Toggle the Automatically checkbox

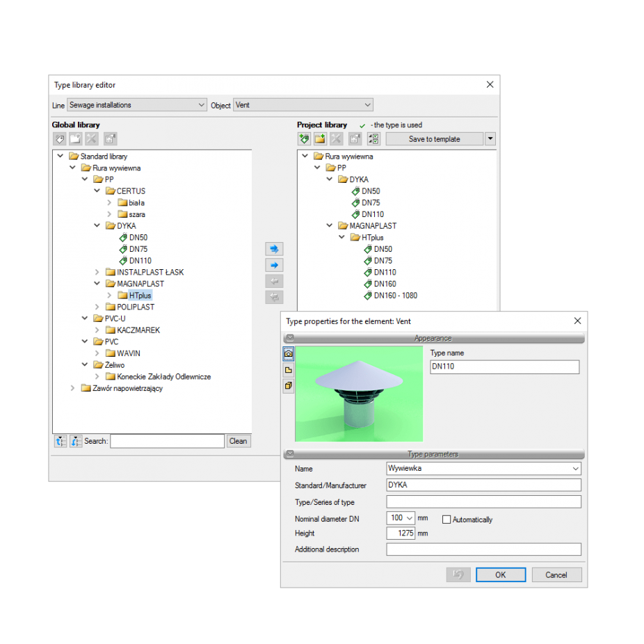point(446,520)
